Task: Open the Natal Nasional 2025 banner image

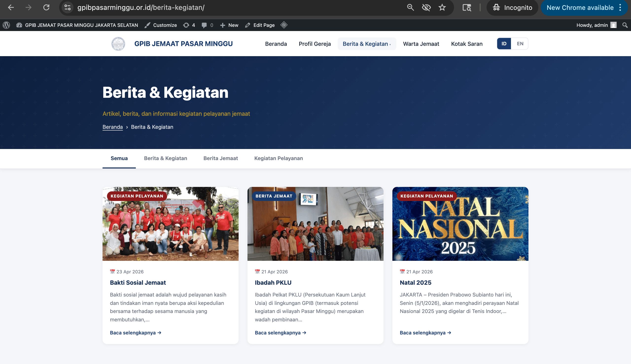Action: [x=460, y=224]
